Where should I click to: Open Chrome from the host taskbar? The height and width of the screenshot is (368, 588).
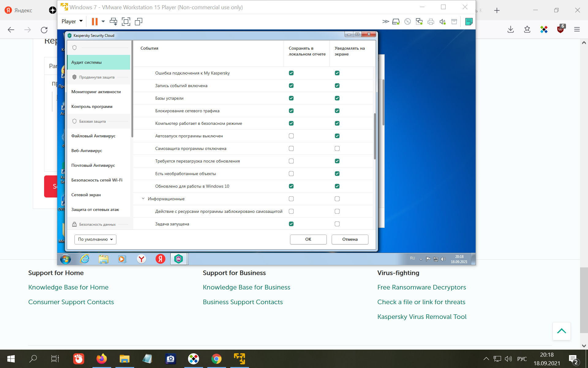(x=216, y=359)
